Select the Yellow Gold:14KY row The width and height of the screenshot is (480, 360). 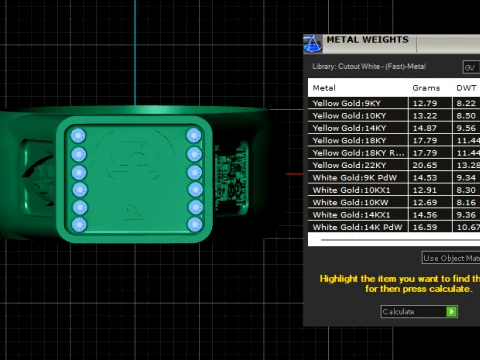click(x=394, y=128)
